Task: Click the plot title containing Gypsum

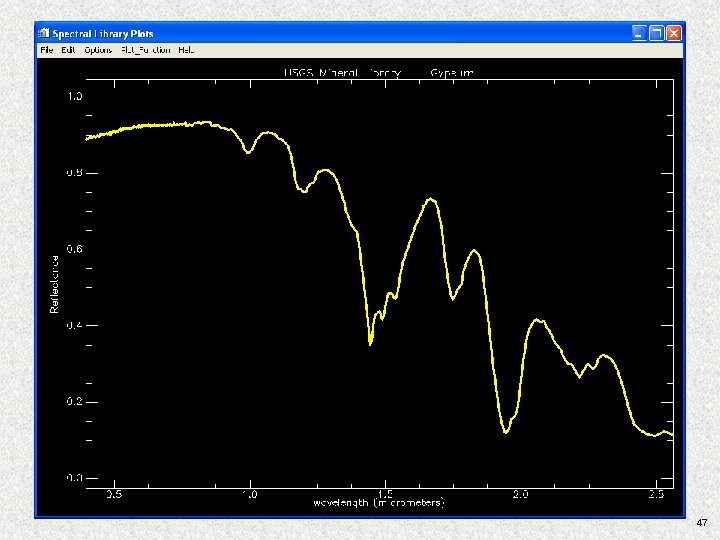Action: click(378, 73)
